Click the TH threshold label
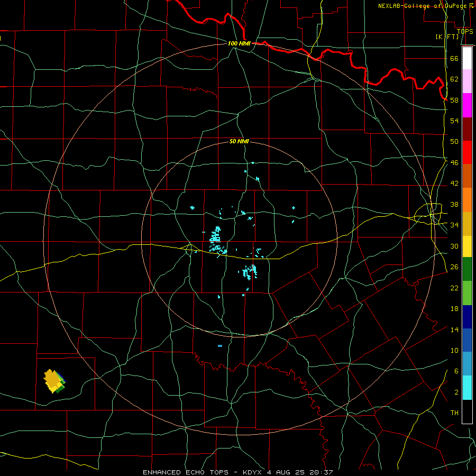This screenshot has width=476, height=476. 454,413
